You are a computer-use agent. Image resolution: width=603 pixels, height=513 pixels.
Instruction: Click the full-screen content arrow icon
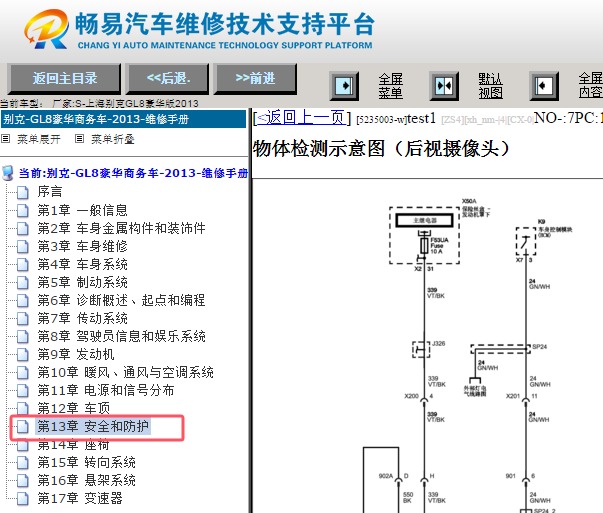coord(544,86)
